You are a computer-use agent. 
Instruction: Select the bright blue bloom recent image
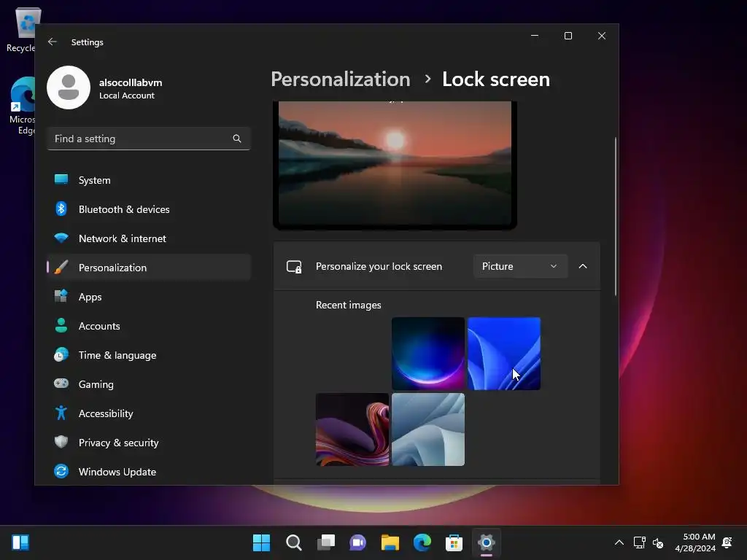pos(504,354)
